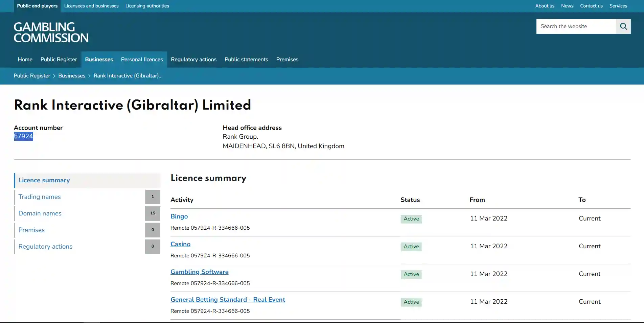The image size is (644, 323).
Task: Click Active status badge in Casino row
Action: coord(411,247)
